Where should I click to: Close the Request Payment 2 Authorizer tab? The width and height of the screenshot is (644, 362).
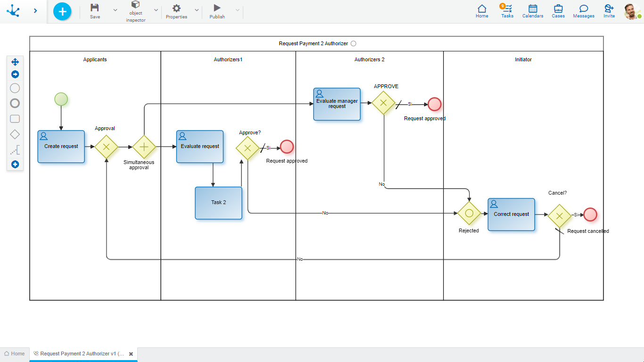131,354
